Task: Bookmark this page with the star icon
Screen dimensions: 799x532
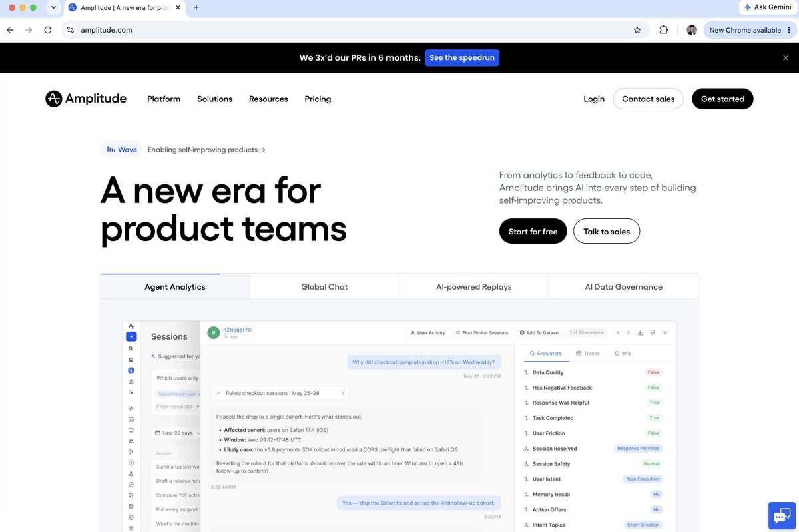Action: pos(637,30)
